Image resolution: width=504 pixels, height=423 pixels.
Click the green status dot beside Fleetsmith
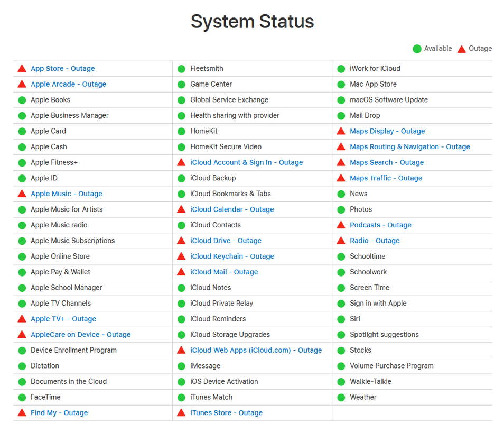tap(182, 69)
